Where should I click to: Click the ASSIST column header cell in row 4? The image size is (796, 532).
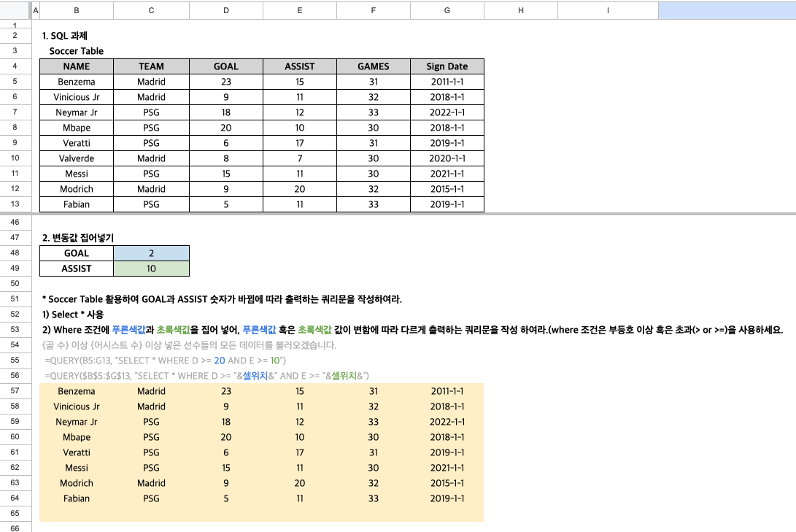coord(300,66)
